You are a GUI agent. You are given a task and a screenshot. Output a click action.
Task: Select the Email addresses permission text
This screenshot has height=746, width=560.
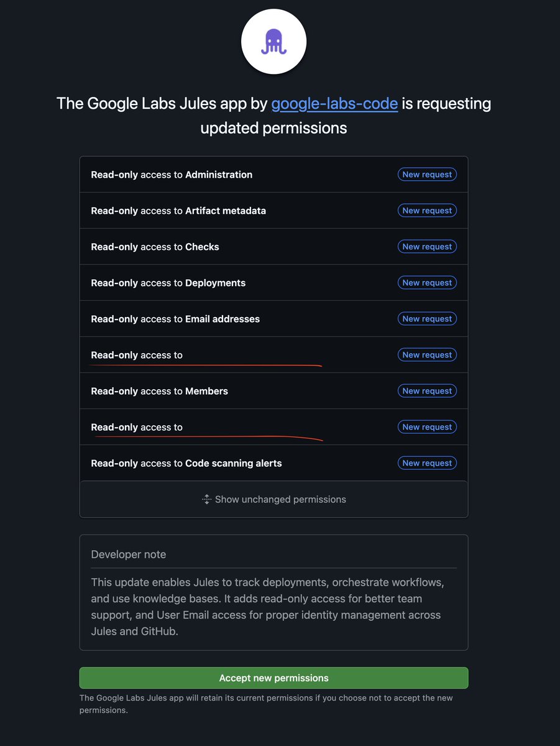[x=175, y=319]
